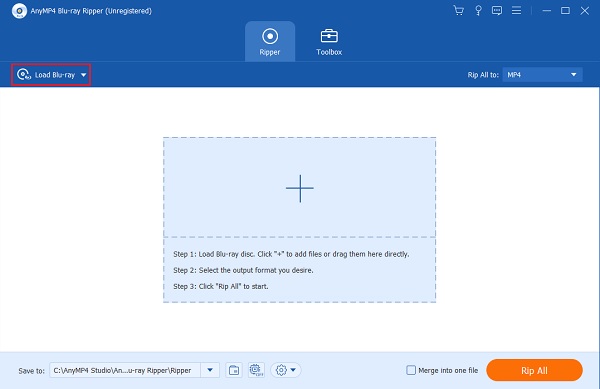Expand the arrow next to settings gear

(293, 370)
